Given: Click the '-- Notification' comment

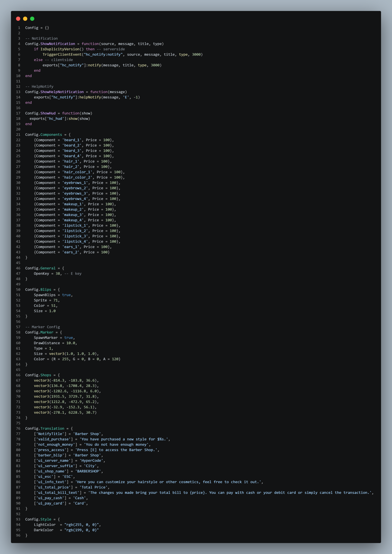Looking at the screenshot, I should tap(42, 38).
